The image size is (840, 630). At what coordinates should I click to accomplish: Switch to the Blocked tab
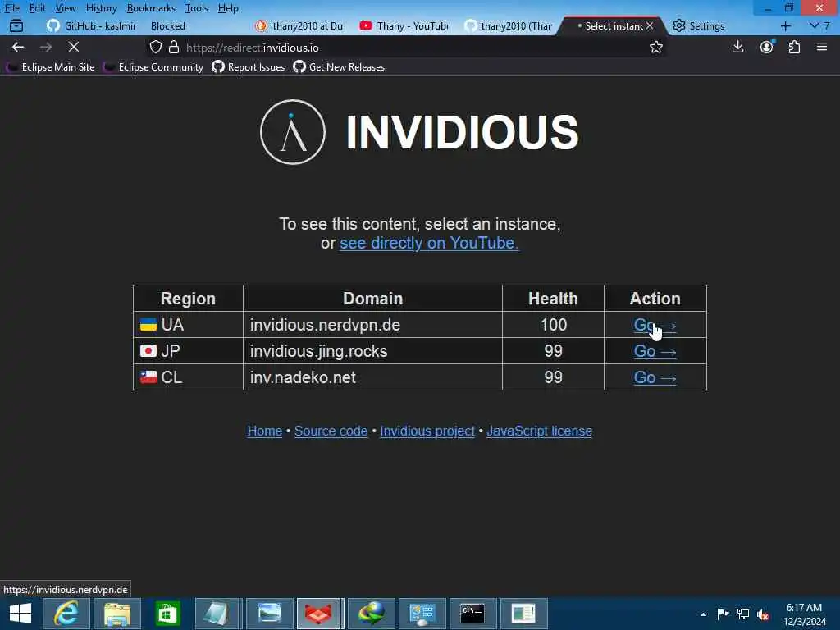click(167, 25)
